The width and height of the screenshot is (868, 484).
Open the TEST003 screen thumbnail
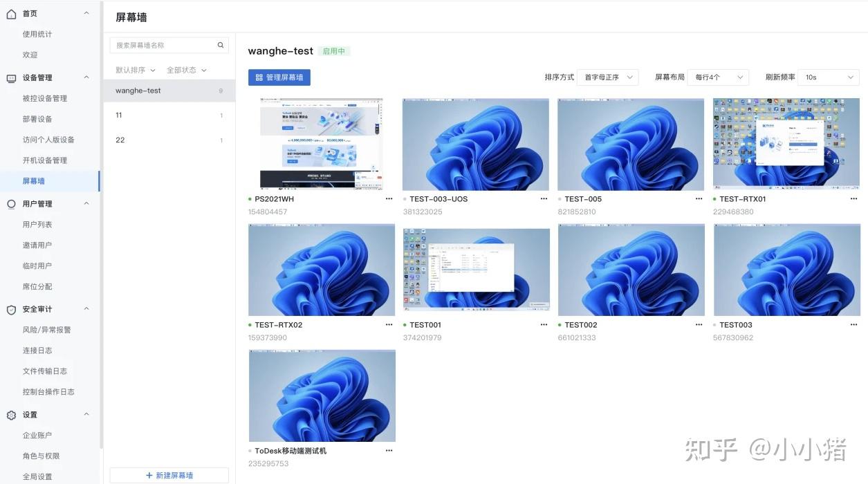point(787,270)
